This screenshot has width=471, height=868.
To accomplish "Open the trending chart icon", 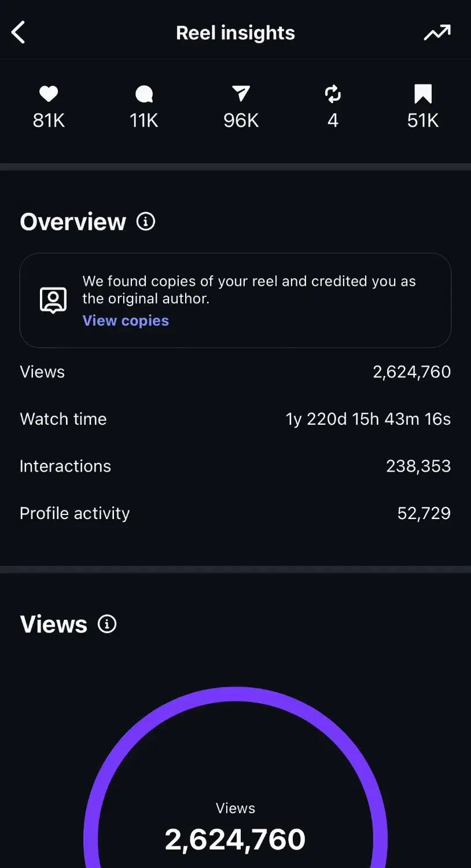I will pos(437,33).
